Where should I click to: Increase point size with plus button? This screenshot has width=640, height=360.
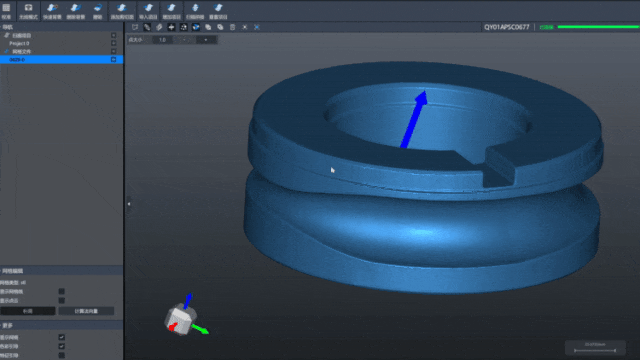206,40
